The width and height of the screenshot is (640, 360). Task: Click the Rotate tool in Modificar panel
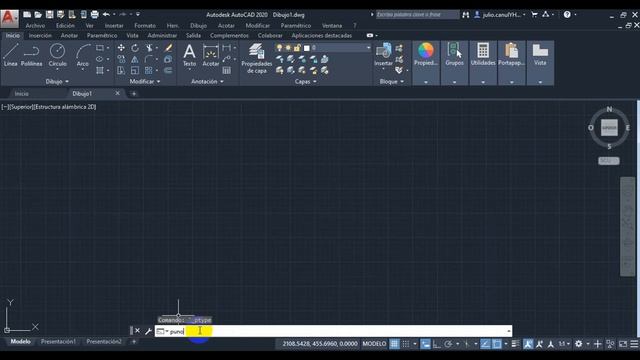(135, 48)
